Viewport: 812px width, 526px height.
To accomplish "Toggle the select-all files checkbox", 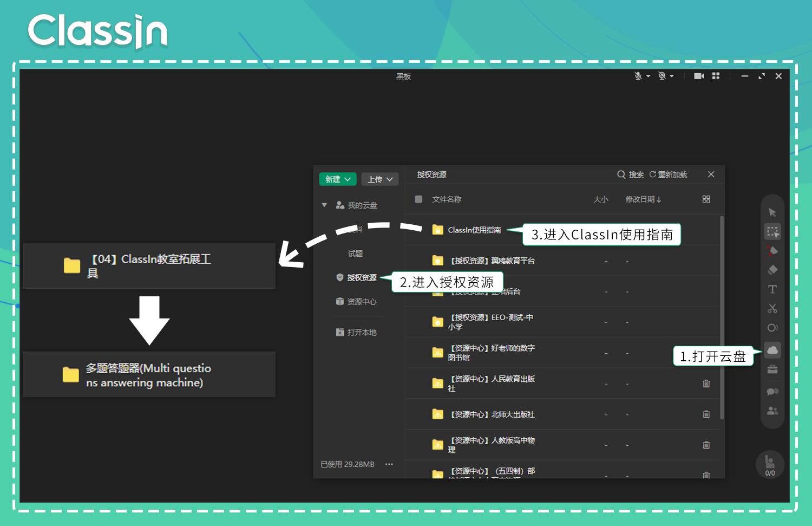I will pyautogui.click(x=418, y=199).
